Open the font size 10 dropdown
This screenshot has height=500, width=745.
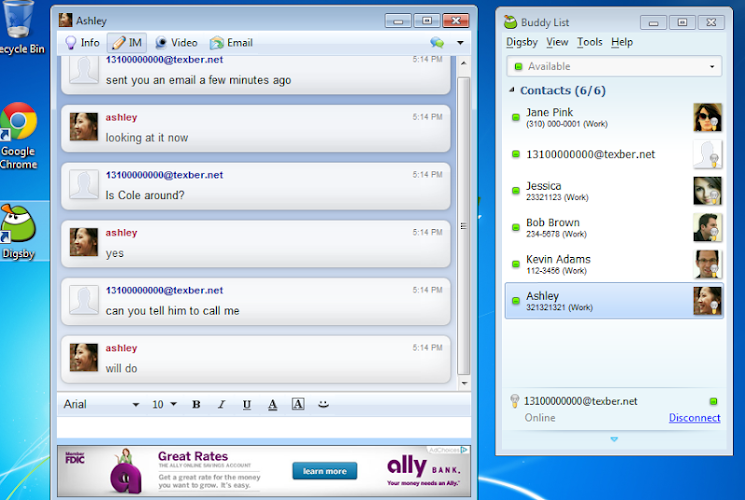point(164,404)
